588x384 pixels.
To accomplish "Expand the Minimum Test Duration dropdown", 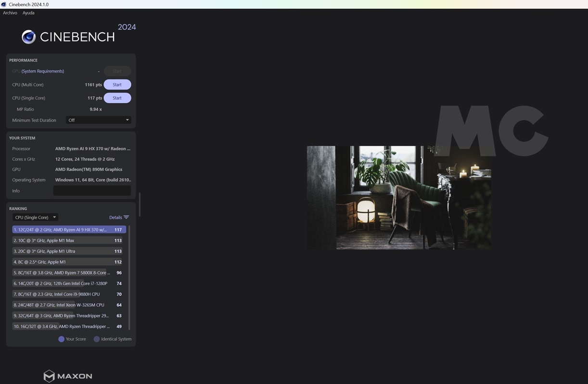I will [98, 120].
